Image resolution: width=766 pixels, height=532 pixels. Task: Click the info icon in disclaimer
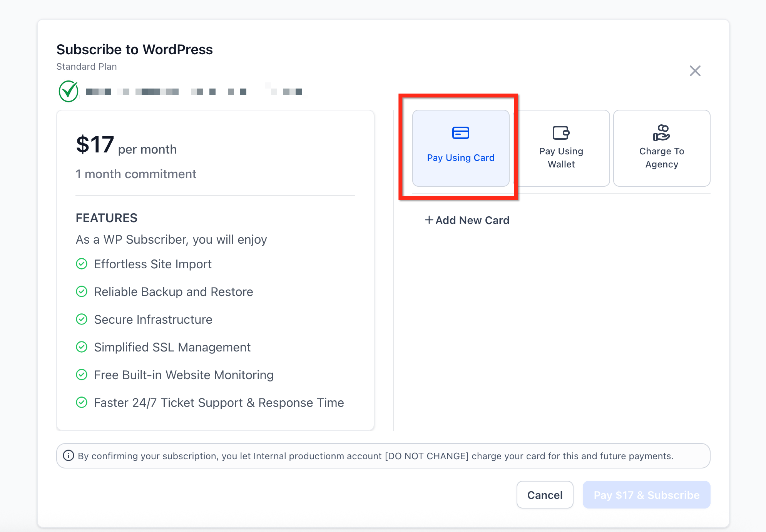(69, 456)
